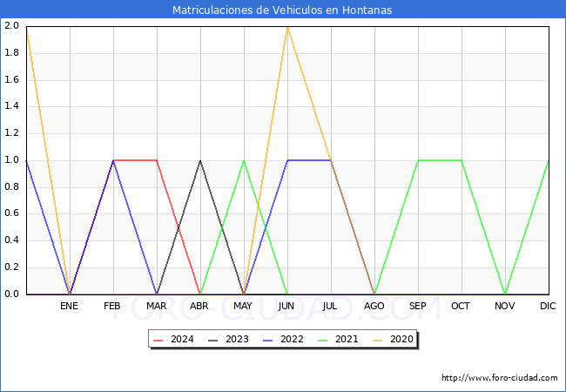Click the green 2021 zero point at NOV

click(x=505, y=294)
